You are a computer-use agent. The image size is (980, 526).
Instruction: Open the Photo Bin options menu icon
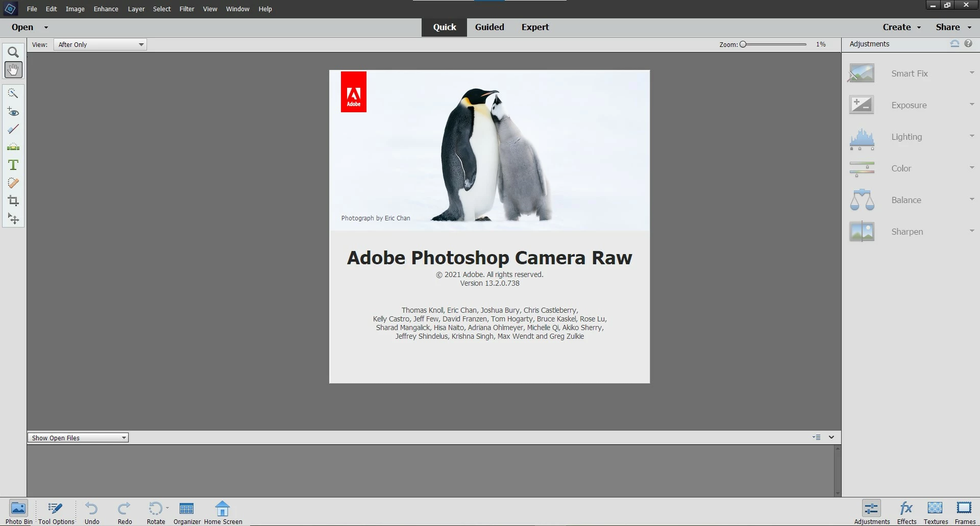click(x=817, y=437)
